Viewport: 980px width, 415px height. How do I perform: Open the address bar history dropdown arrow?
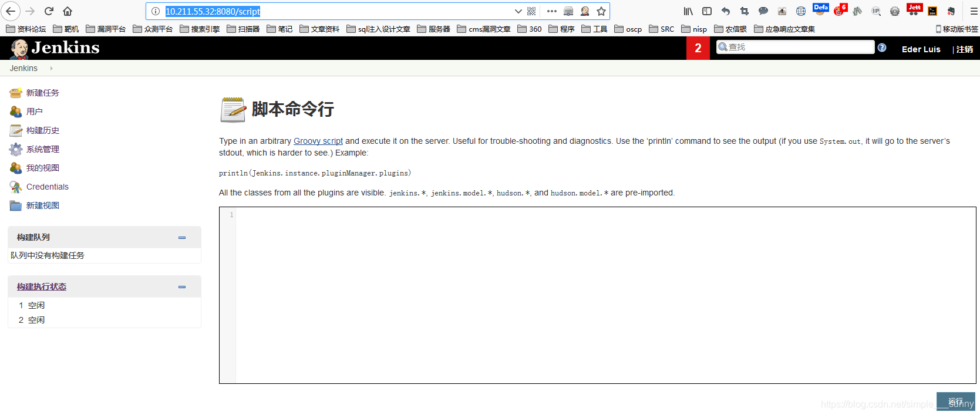(518, 11)
